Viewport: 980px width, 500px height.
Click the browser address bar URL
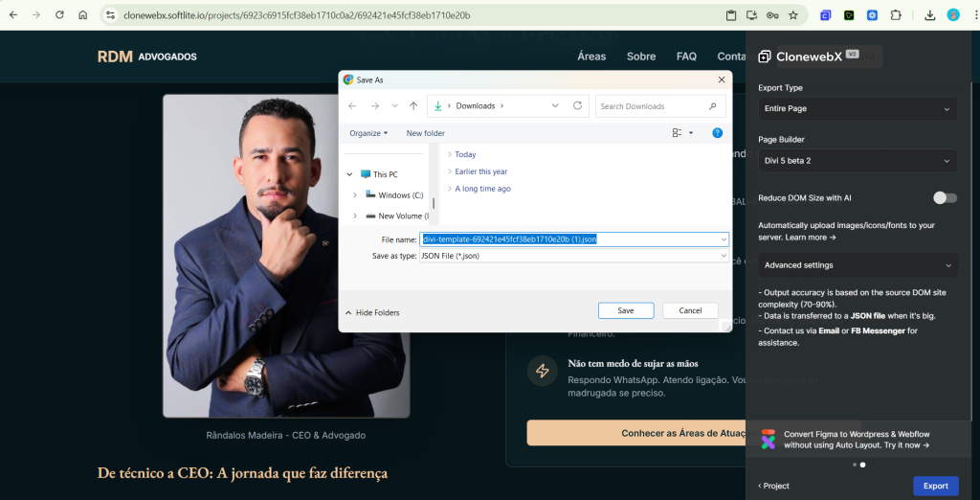point(297,15)
